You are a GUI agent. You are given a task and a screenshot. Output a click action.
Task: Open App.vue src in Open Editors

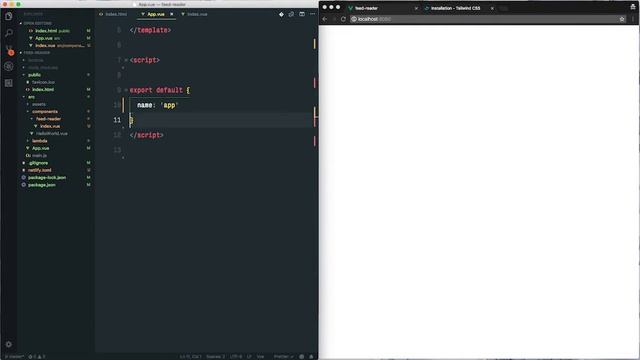point(47,38)
